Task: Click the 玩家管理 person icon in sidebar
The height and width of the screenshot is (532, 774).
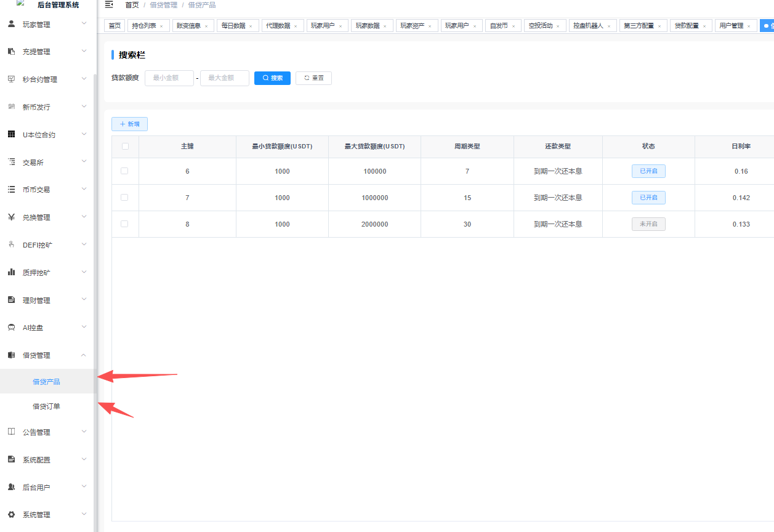Action: point(11,24)
